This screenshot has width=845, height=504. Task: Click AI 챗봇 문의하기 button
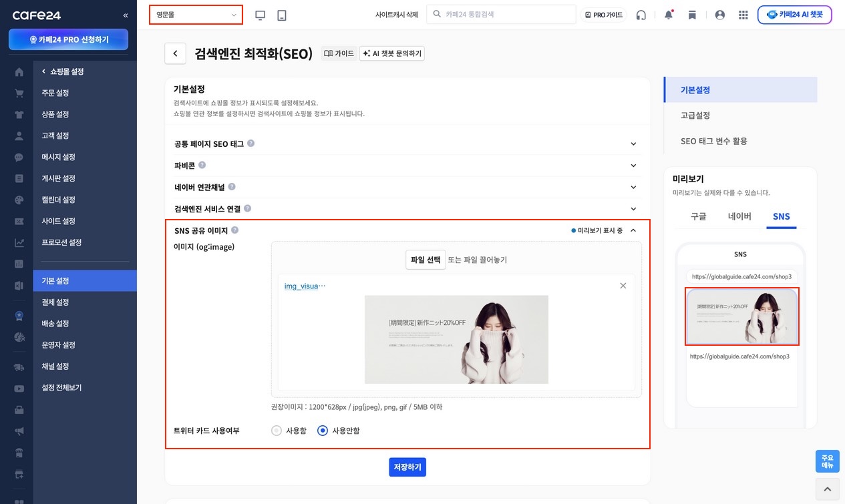(391, 53)
